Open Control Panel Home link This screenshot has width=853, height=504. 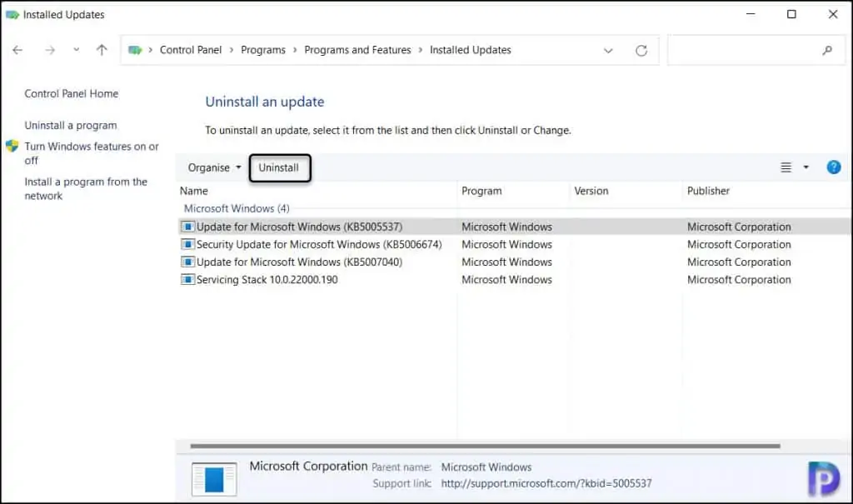click(72, 93)
